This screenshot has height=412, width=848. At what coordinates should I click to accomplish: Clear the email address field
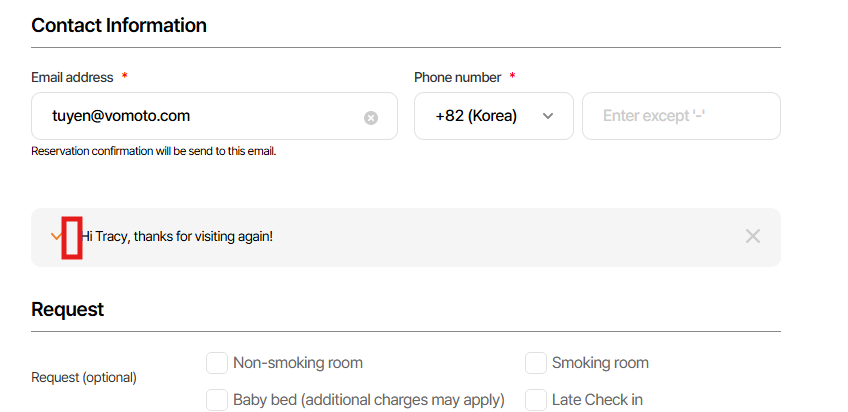(x=371, y=117)
